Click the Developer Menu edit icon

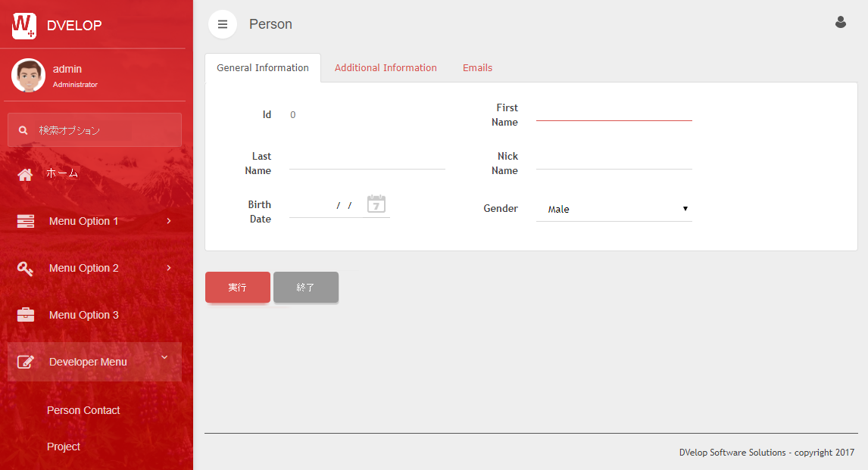(25, 362)
